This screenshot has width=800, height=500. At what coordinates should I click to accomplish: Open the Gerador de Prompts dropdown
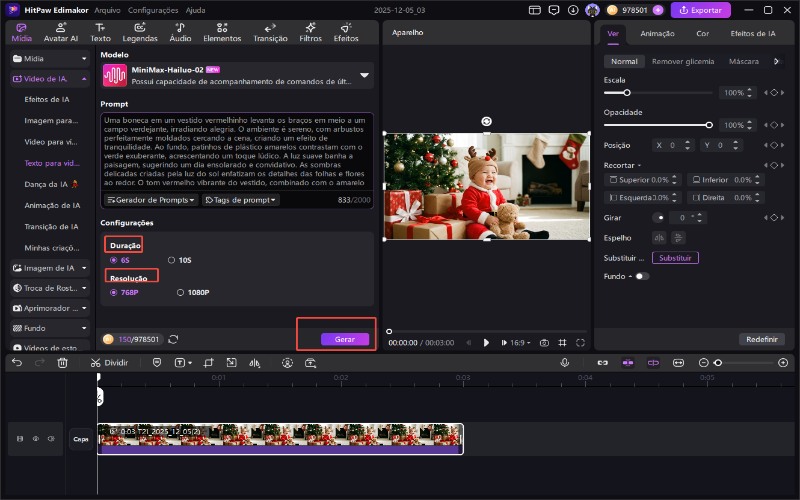[151, 200]
